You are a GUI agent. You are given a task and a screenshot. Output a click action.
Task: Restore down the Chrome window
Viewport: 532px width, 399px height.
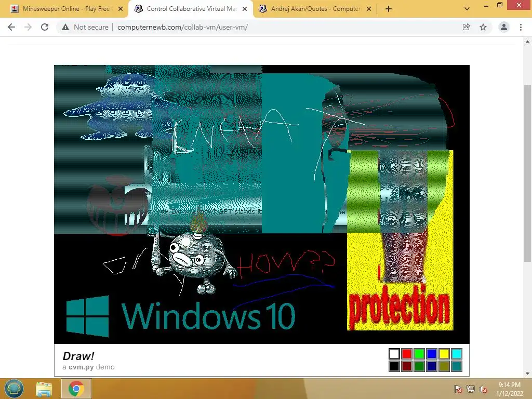(499, 5)
